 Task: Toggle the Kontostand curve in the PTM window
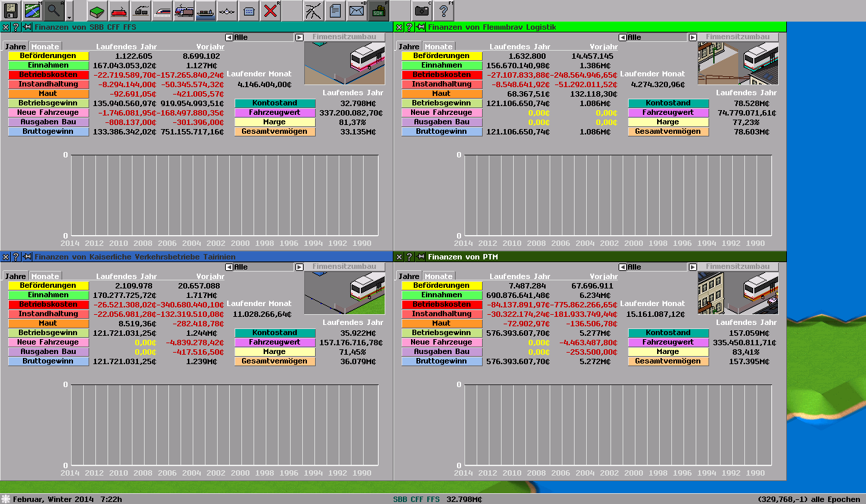(668, 333)
